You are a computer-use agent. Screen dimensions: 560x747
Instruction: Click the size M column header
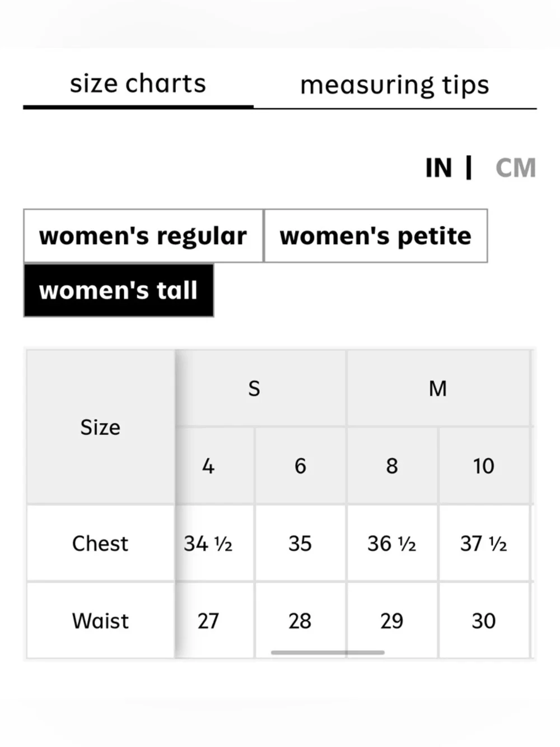tap(438, 388)
